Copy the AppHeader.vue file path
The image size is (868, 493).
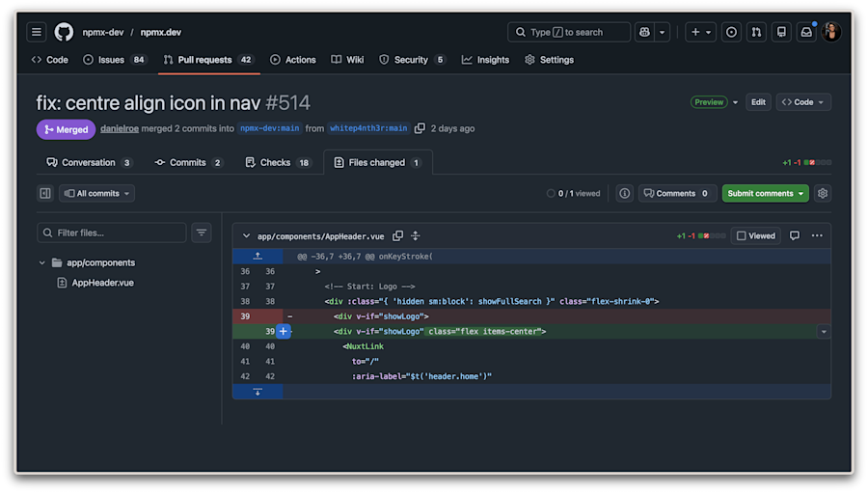(x=397, y=236)
